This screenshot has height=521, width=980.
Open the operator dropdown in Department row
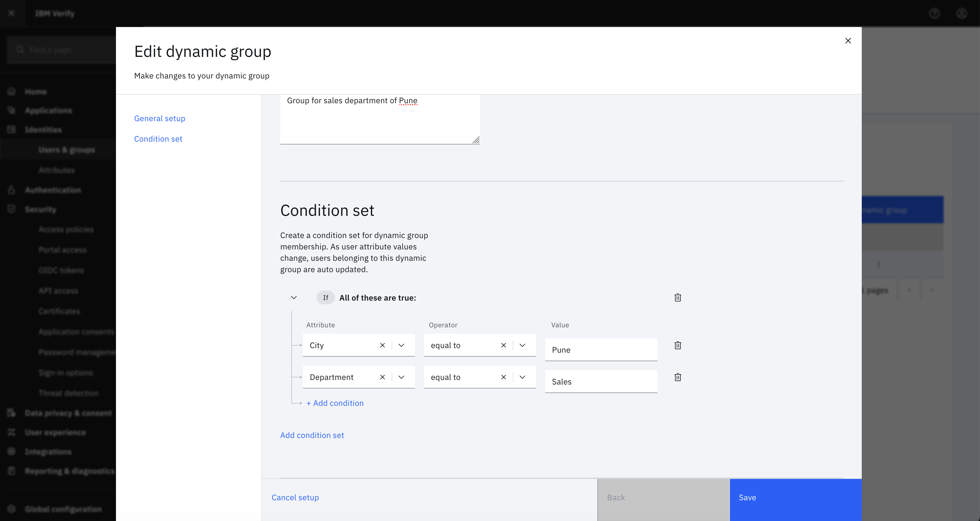tap(522, 377)
